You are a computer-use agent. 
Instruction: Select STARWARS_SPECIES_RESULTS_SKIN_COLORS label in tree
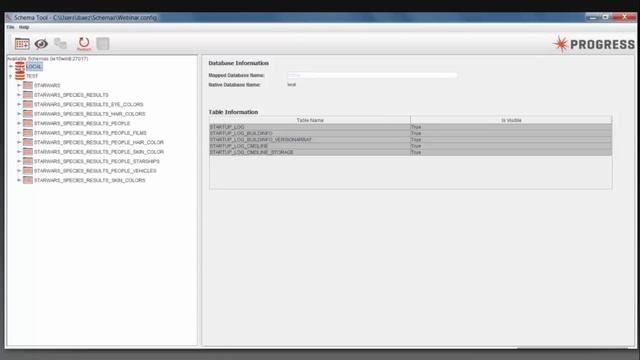tap(90, 180)
